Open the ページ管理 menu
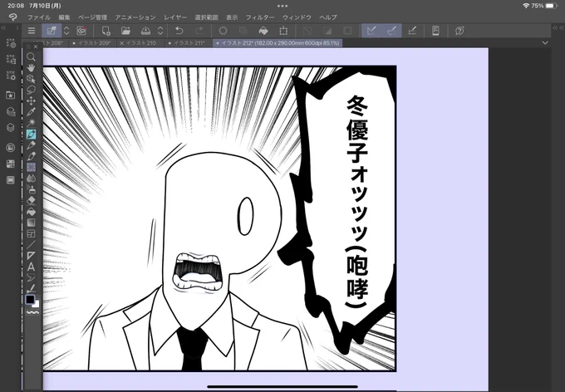The image size is (565, 392). (x=92, y=17)
